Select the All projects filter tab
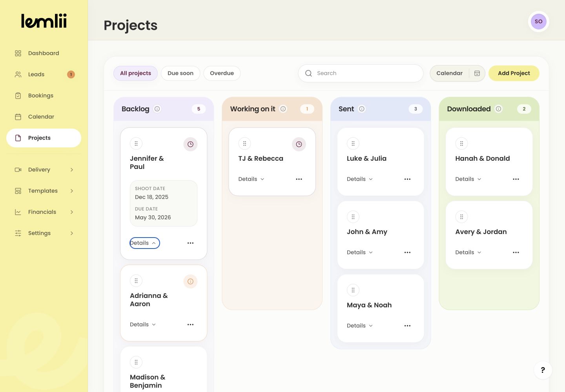This screenshot has width=565, height=392. (135, 73)
